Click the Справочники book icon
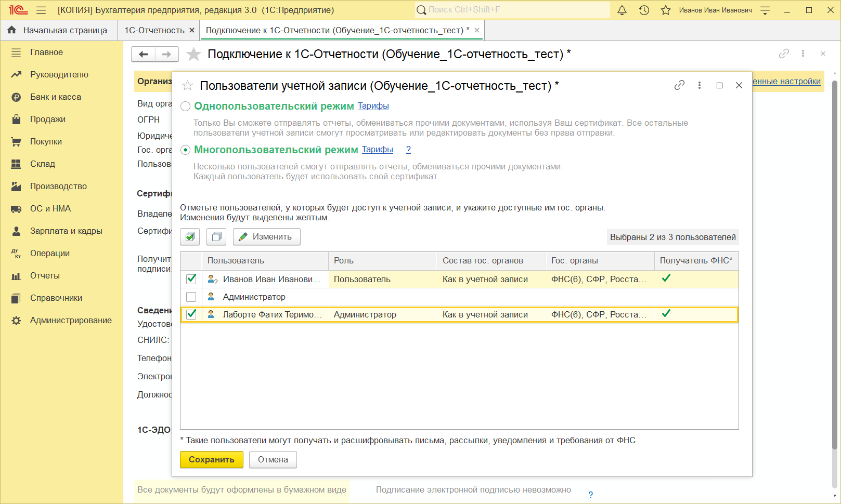This screenshot has width=841, height=504. click(x=16, y=298)
